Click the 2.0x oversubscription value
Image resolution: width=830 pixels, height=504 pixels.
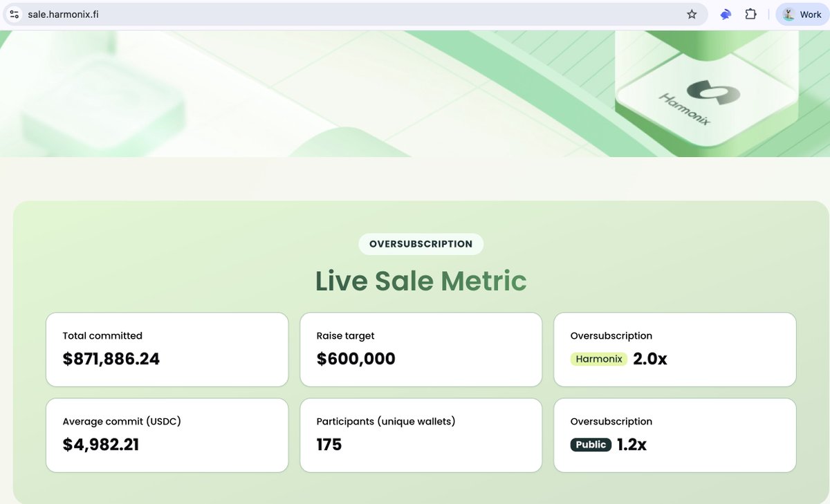coord(650,359)
